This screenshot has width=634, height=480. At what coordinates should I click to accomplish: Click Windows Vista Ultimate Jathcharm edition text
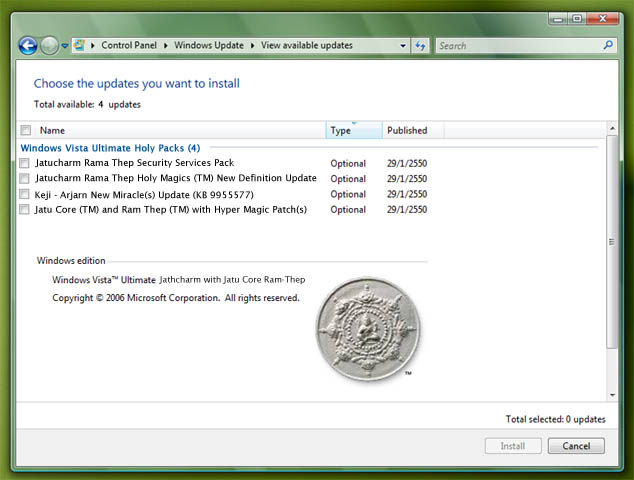pyautogui.click(x=179, y=279)
